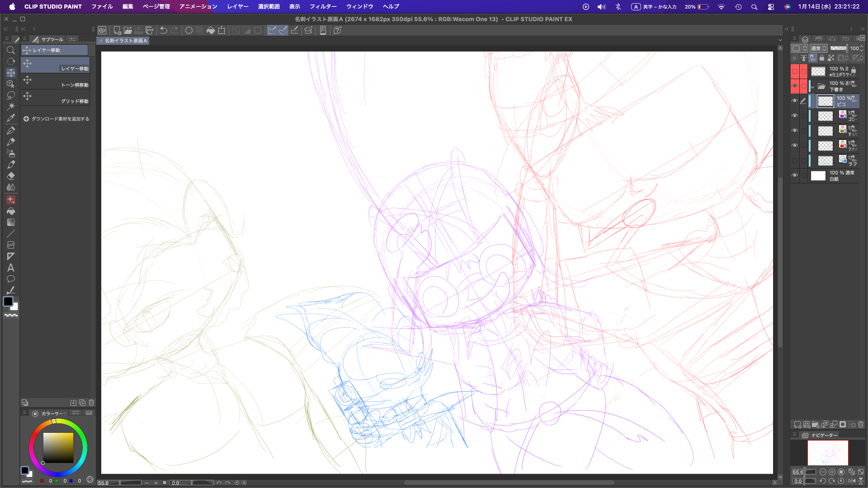Open the layer palette color dropdown
Image resolution: width=868 pixels, height=488 pixels.
tap(799, 48)
